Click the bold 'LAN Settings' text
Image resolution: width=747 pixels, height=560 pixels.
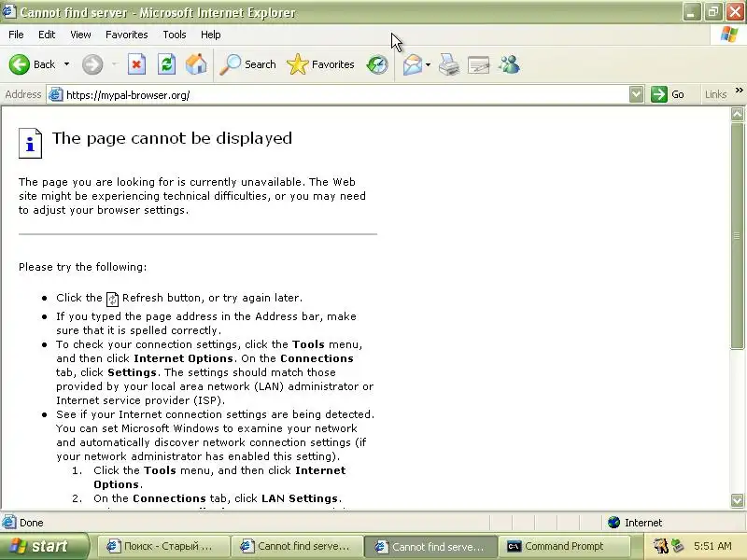click(x=300, y=498)
